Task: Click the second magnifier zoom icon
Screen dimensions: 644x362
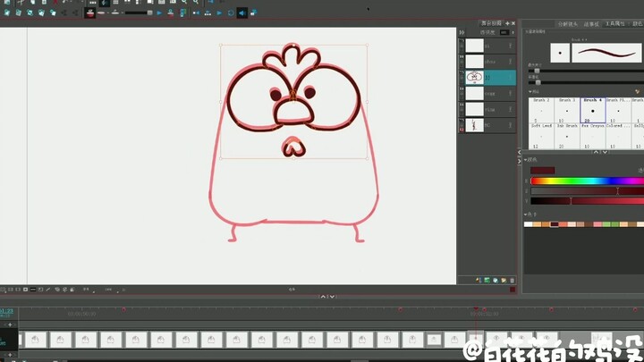Action: [x=196, y=2]
